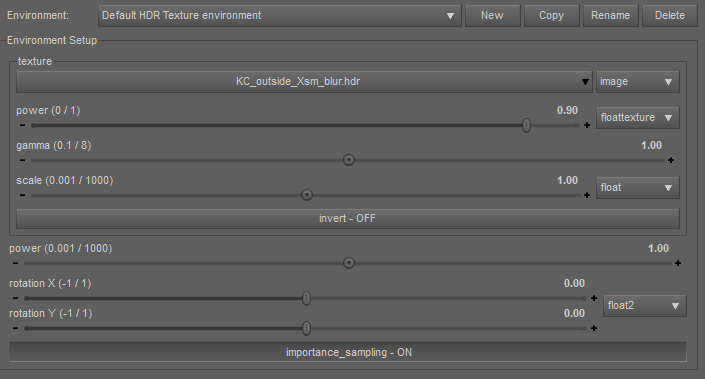The height and width of the screenshot is (379, 705).
Task: Click the plus icon of gamma slider
Action: tap(671, 160)
